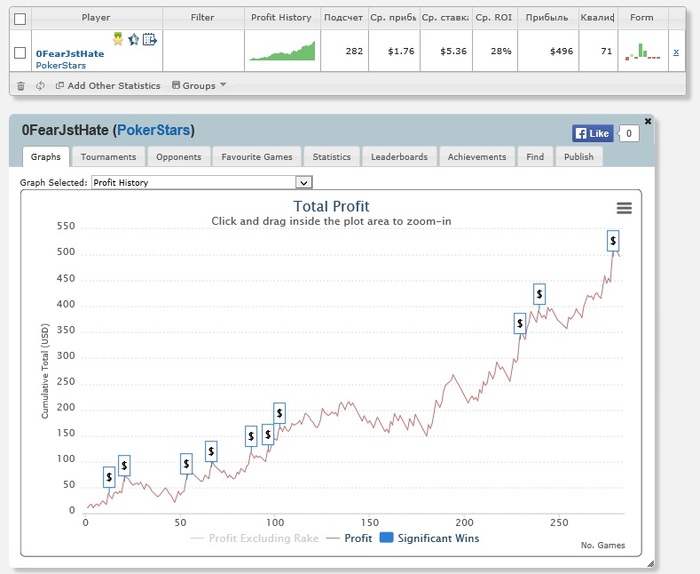Sort by the Прибыль column header
This screenshot has height=574, width=700.
547,17
